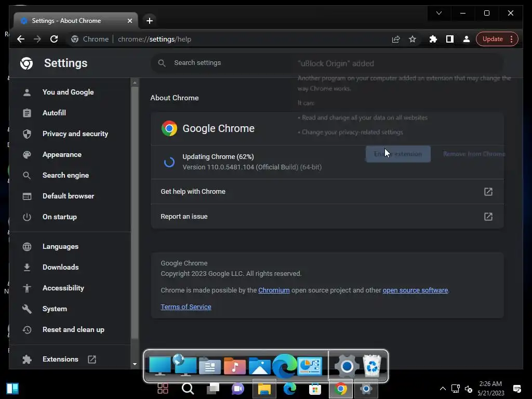Viewport: 532px width, 399px height.
Task: Click the taskbar search magnifier
Action: (x=188, y=389)
